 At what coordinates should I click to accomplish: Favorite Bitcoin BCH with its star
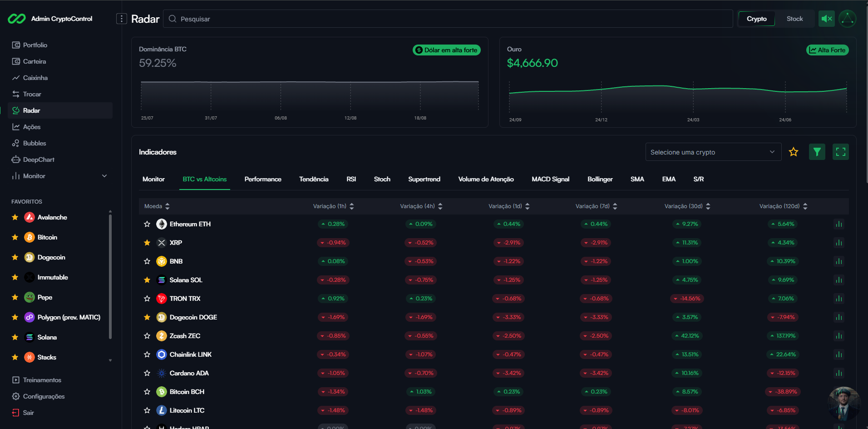(147, 392)
